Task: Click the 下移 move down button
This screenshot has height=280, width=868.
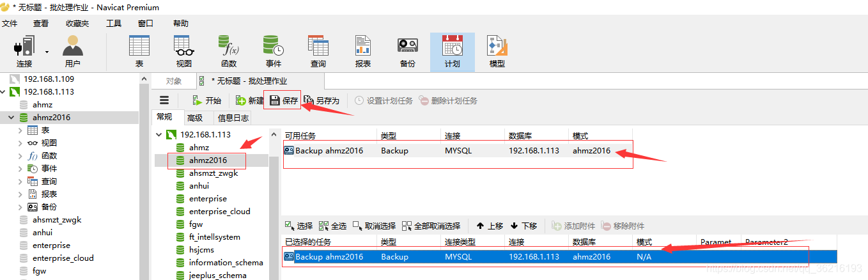Action: click(x=523, y=226)
